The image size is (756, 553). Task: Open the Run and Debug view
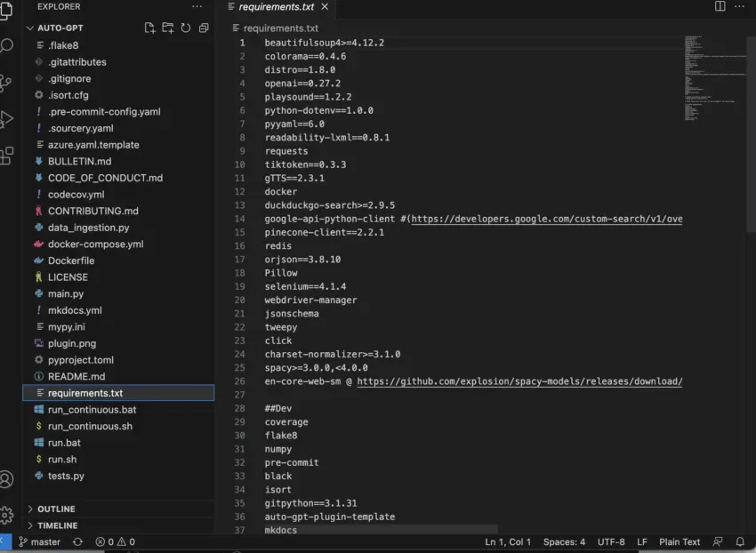tap(7, 119)
